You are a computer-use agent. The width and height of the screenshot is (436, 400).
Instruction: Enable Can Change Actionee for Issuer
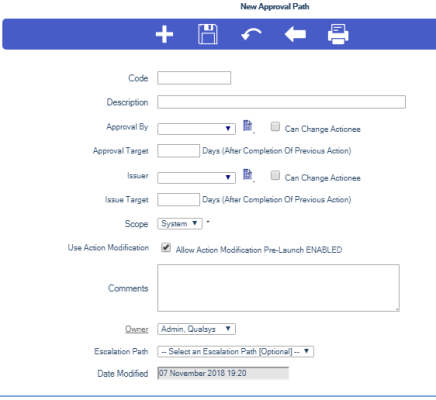tap(275, 175)
